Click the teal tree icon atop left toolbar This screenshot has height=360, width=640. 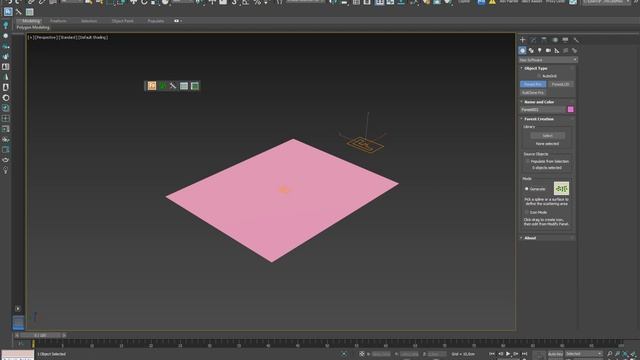coord(6,26)
